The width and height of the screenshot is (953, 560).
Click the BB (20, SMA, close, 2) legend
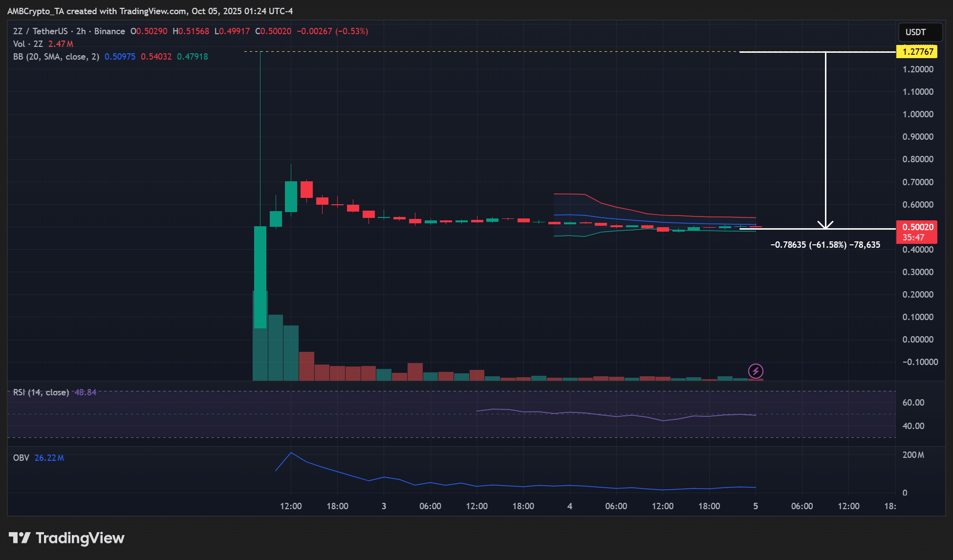click(56, 57)
